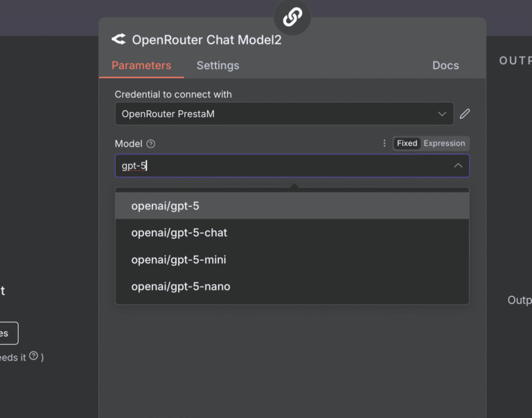This screenshot has height=418, width=532.
Task: Click the 'Credential to connect with' label
Action: pyautogui.click(x=173, y=94)
